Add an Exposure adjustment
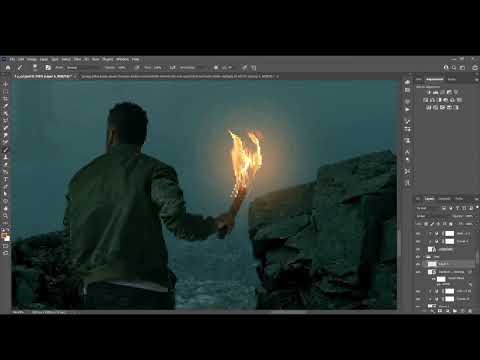480x360 pixels. pyautogui.click(x=449, y=92)
